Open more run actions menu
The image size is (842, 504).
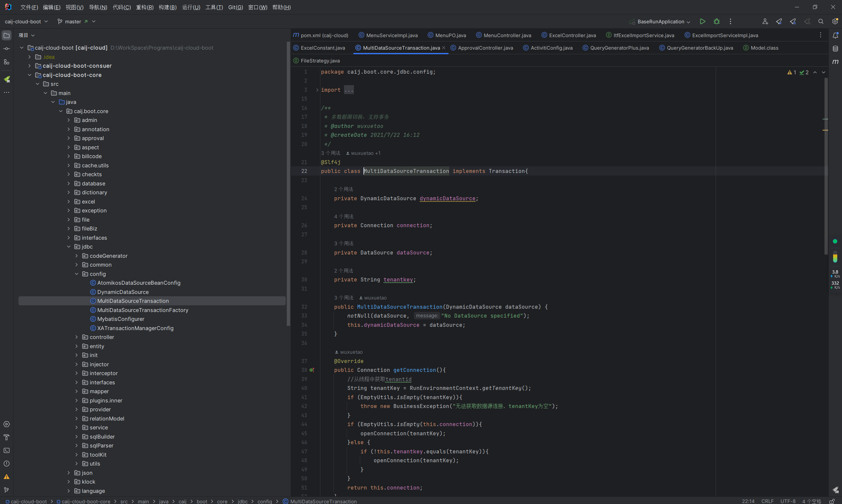click(730, 21)
